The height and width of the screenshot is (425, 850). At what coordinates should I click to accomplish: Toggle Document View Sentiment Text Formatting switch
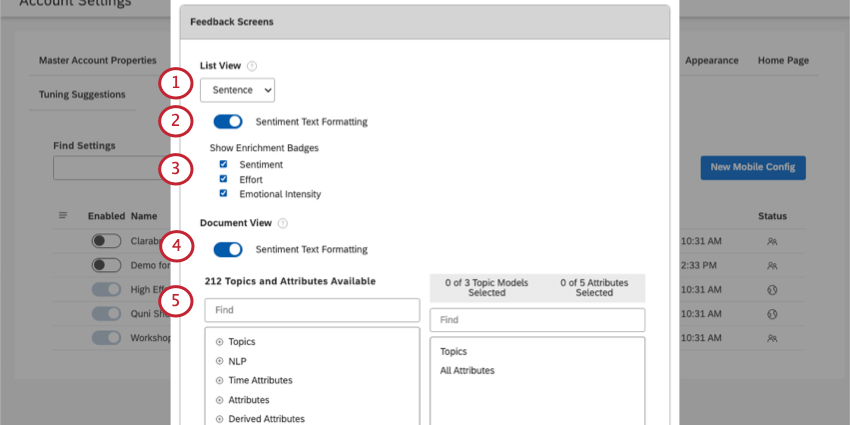(228, 249)
